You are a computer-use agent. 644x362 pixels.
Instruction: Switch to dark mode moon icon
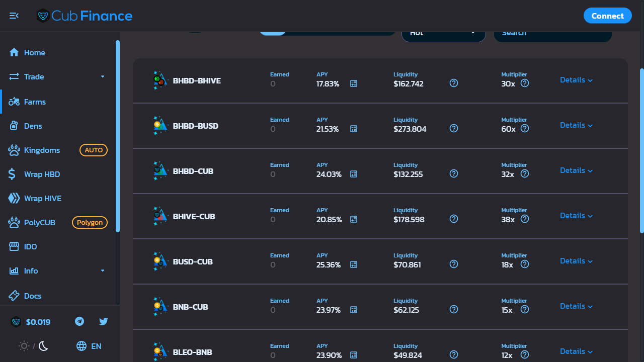(44, 346)
